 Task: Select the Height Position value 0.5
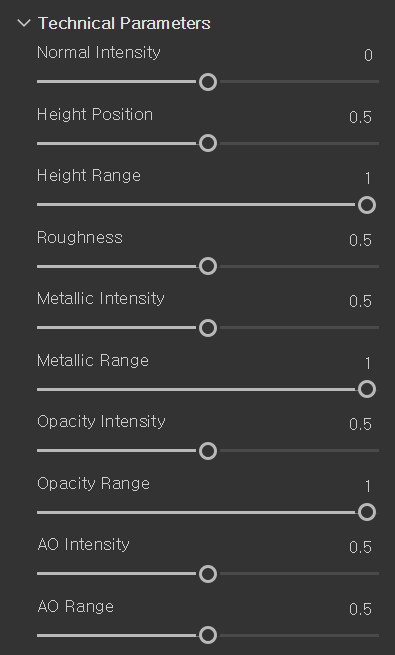point(360,117)
